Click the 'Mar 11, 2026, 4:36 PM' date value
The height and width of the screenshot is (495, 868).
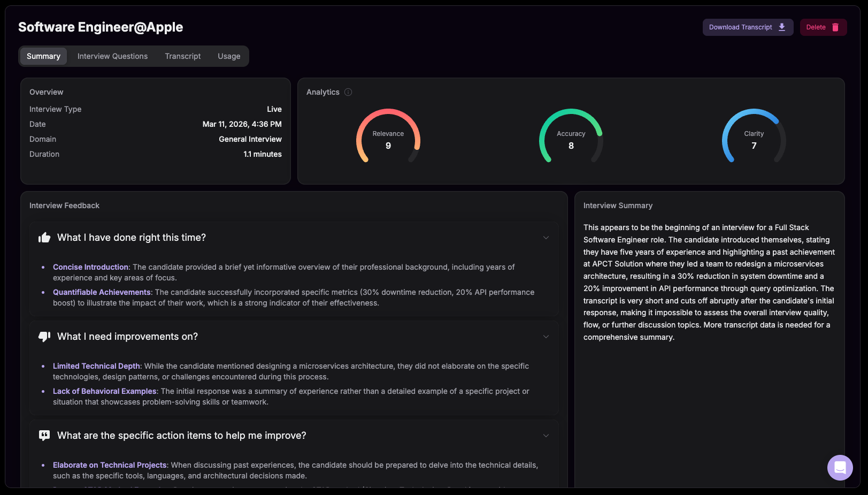pyautogui.click(x=242, y=124)
